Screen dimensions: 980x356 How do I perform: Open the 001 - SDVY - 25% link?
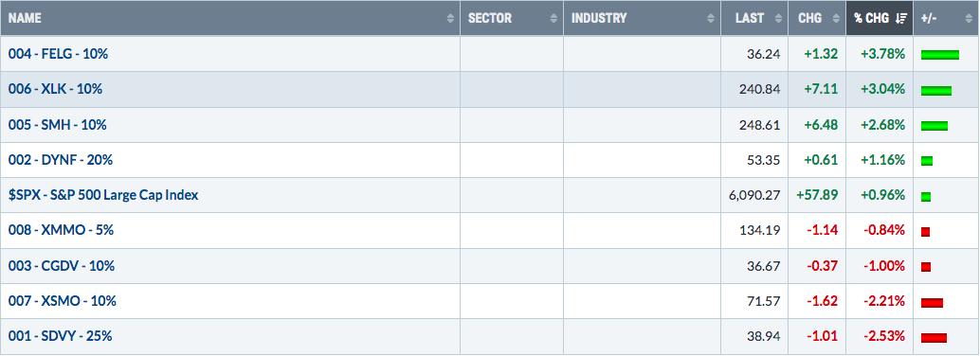[x=60, y=336]
